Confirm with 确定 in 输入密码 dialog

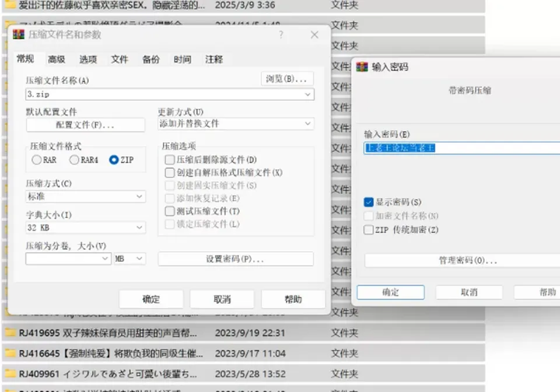[391, 292]
